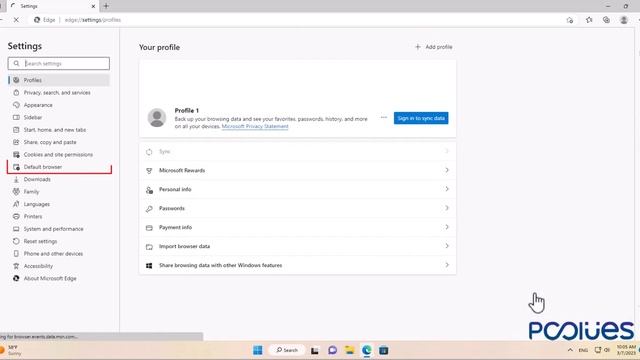Show hidden system tray icons
This screenshot has height=360, width=640.
570,350
